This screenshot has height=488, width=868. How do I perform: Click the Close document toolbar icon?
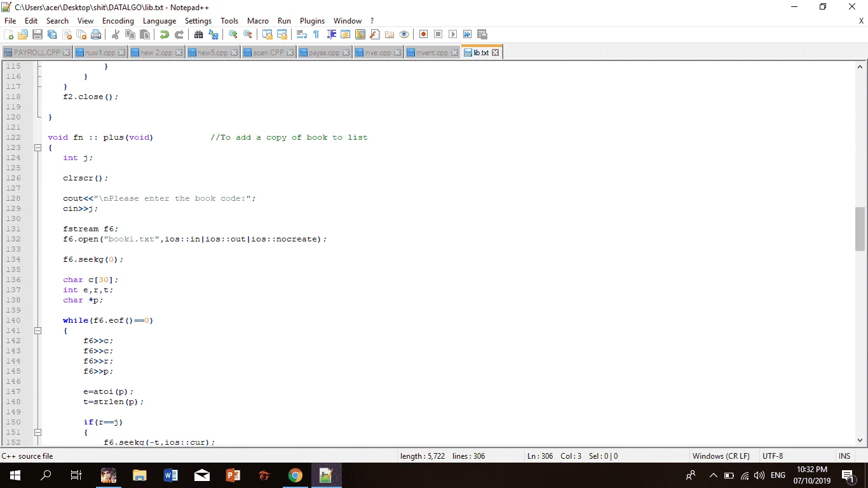point(67,34)
